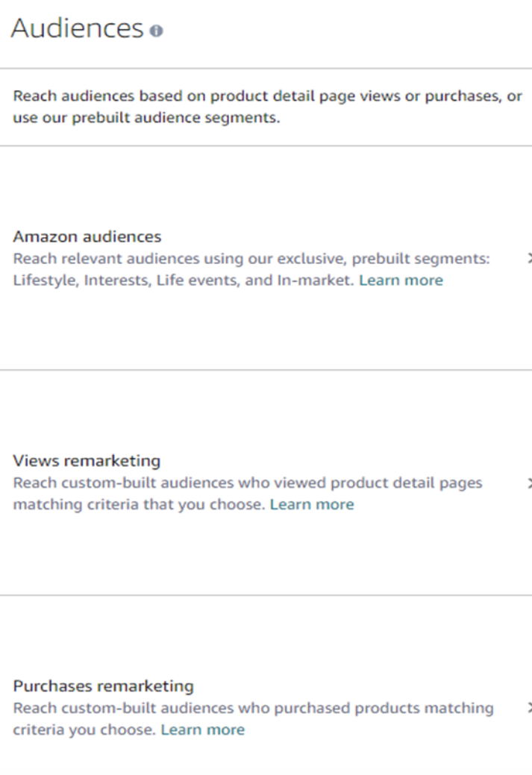Click the Audiences page title
Viewport: 532px width, 775px height.
point(77,28)
